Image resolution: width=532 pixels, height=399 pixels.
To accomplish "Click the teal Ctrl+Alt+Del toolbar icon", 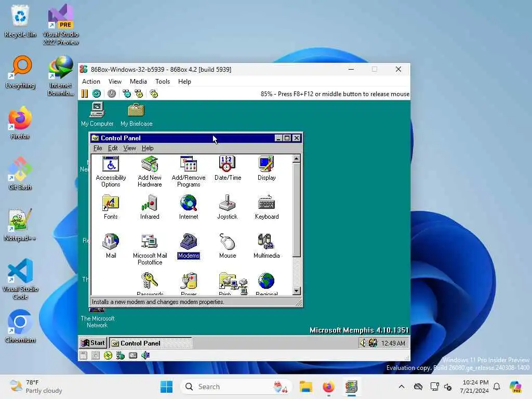I will [x=127, y=94].
